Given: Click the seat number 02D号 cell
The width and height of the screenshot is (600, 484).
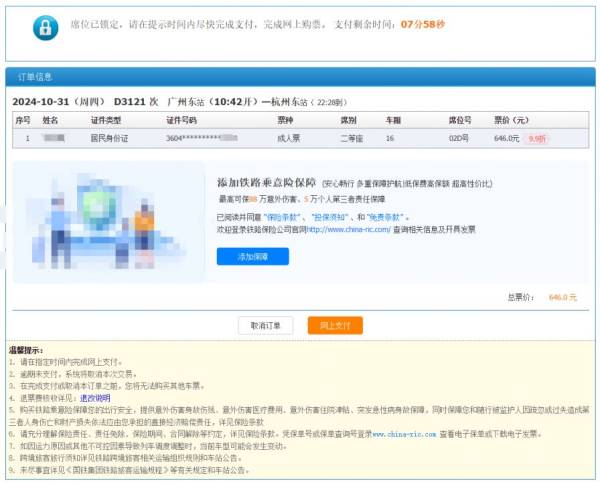Looking at the screenshot, I should coord(458,138).
